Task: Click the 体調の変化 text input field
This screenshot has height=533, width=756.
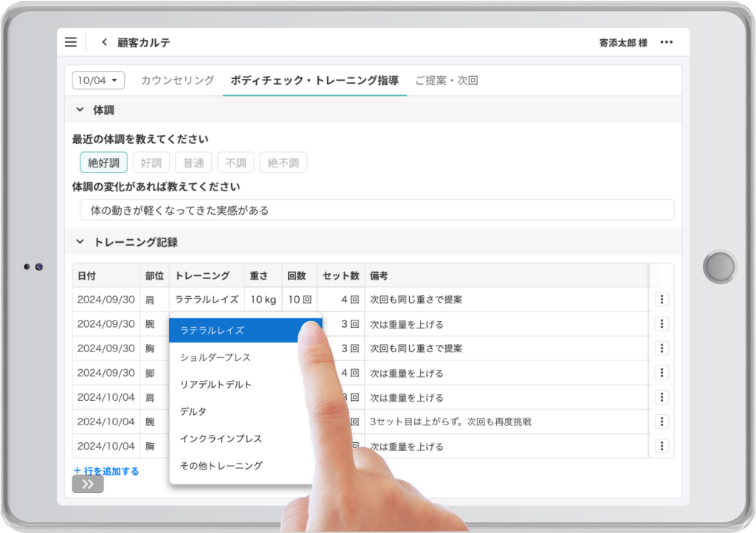Action: click(377, 210)
